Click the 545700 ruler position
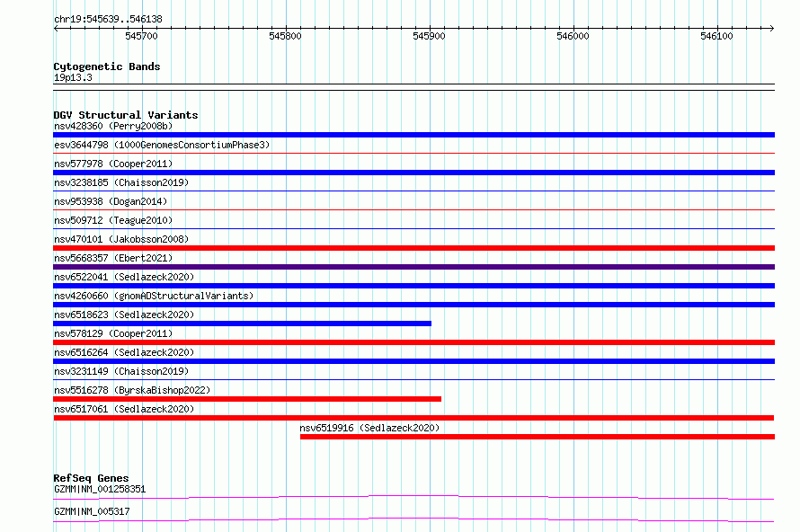This screenshot has width=800, height=532. point(141,36)
